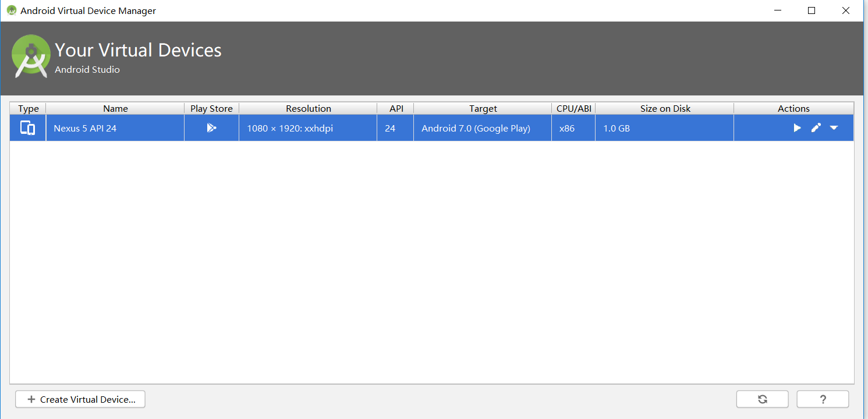
Task: Click the phone/tablet device type icon
Action: click(x=28, y=128)
